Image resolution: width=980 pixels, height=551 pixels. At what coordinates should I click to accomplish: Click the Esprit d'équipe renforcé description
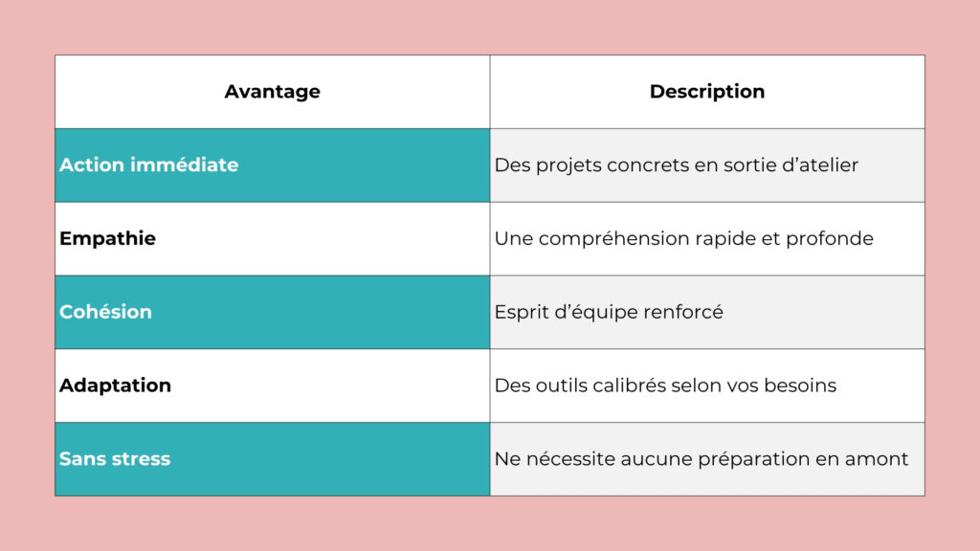click(609, 313)
